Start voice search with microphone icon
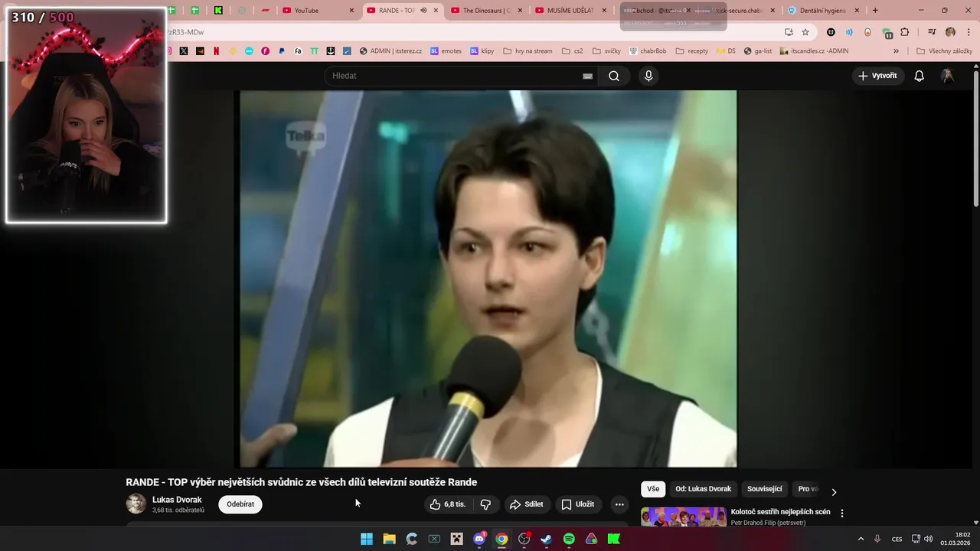980x551 pixels. click(x=648, y=76)
